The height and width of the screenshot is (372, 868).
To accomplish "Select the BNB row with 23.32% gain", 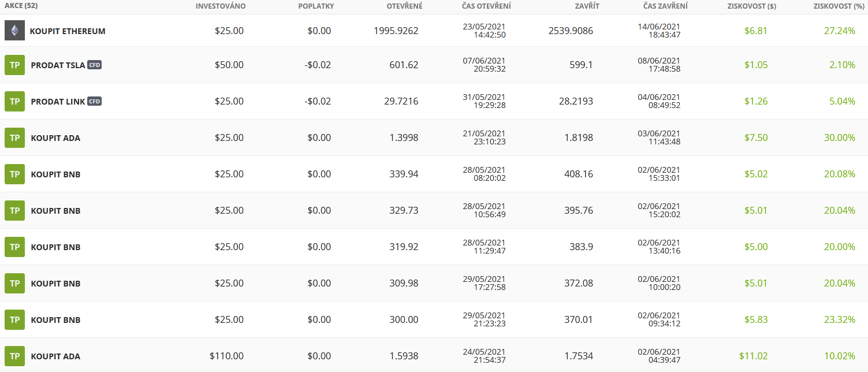I will point(55,320).
